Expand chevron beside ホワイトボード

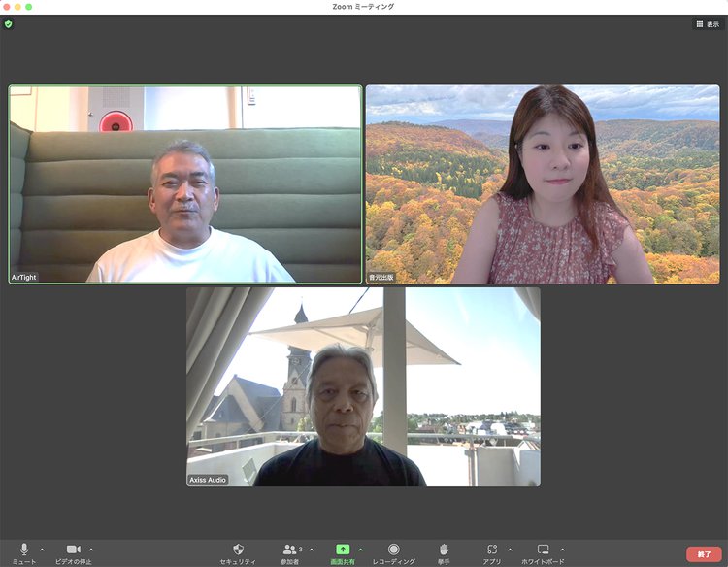tap(562, 550)
